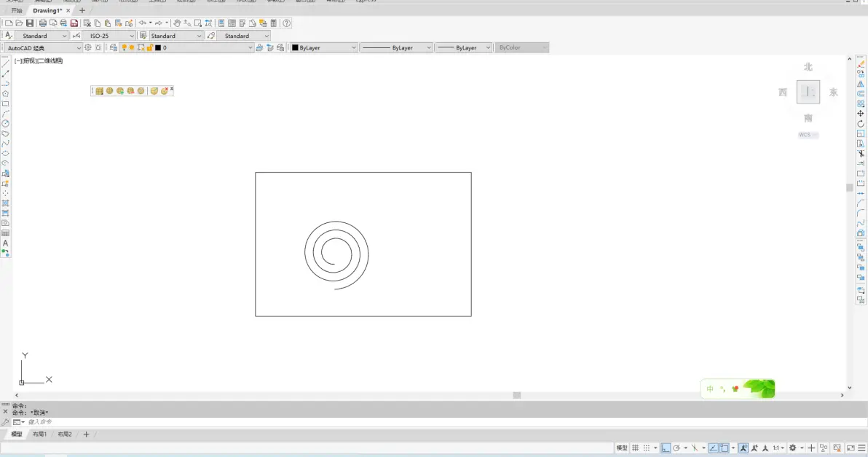Click the Move tool in the modify toolbar

pos(860,114)
